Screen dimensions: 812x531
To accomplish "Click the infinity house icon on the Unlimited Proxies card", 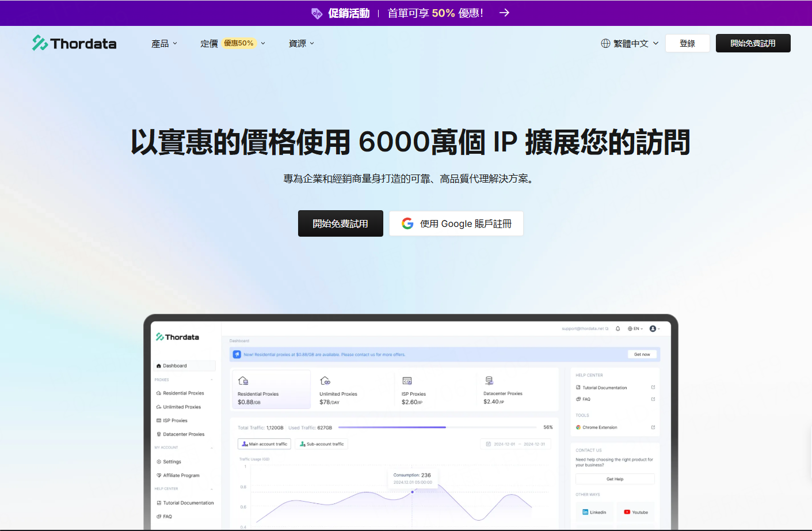I will (x=325, y=381).
